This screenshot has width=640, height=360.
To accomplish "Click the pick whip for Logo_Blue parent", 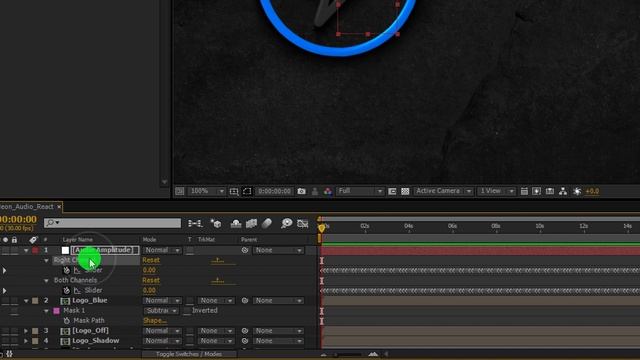I will tap(244, 300).
